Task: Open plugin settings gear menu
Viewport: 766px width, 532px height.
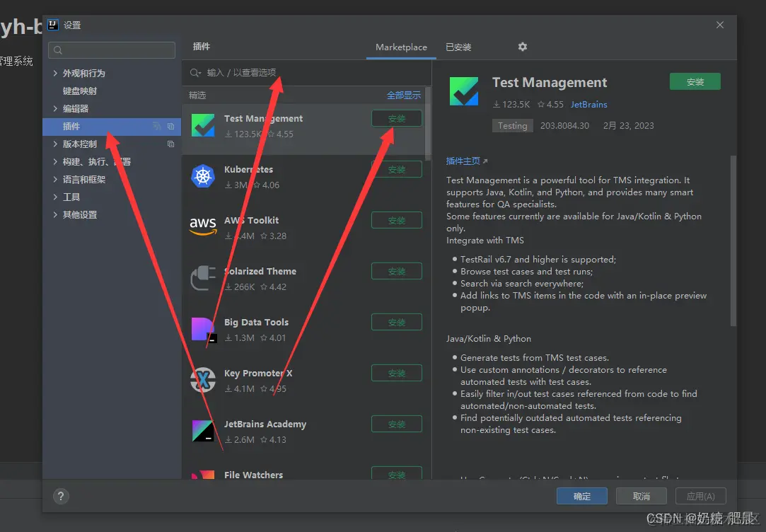Action: pyautogui.click(x=522, y=47)
